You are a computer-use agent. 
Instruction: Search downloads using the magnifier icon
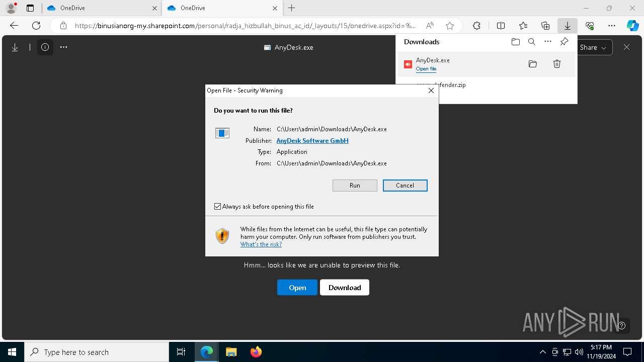pyautogui.click(x=532, y=42)
